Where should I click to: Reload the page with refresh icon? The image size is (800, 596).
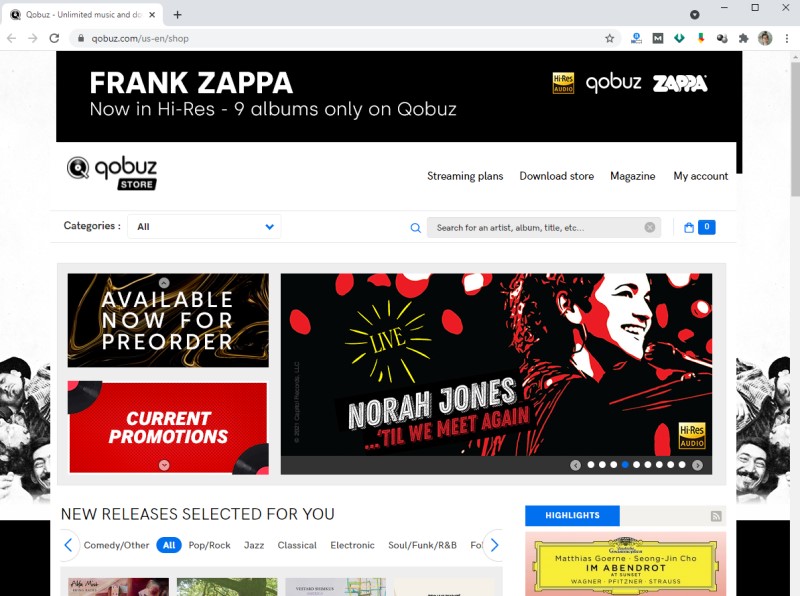pos(54,38)
